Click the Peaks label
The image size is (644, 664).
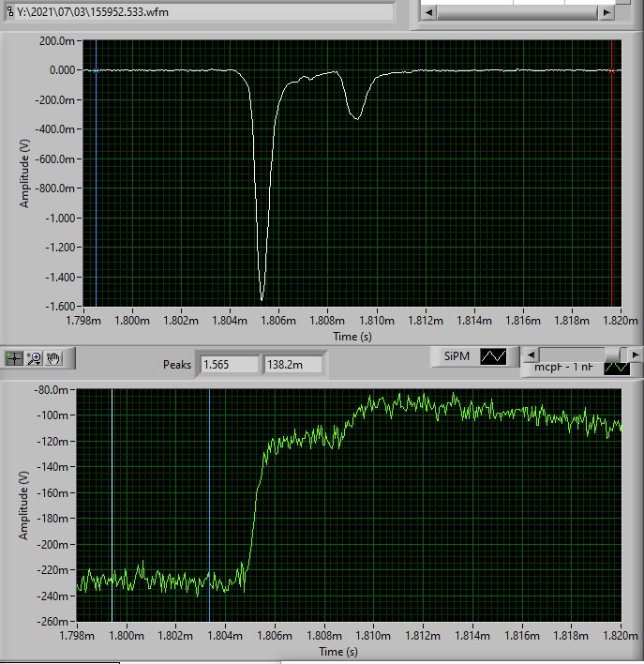coord(177,365)
